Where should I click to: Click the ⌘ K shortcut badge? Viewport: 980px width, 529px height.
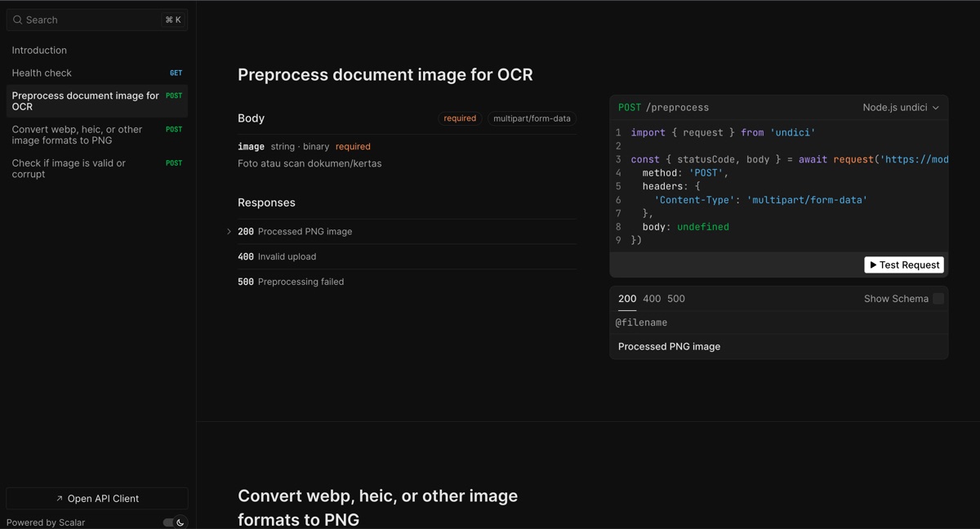[x=173, y=20]
